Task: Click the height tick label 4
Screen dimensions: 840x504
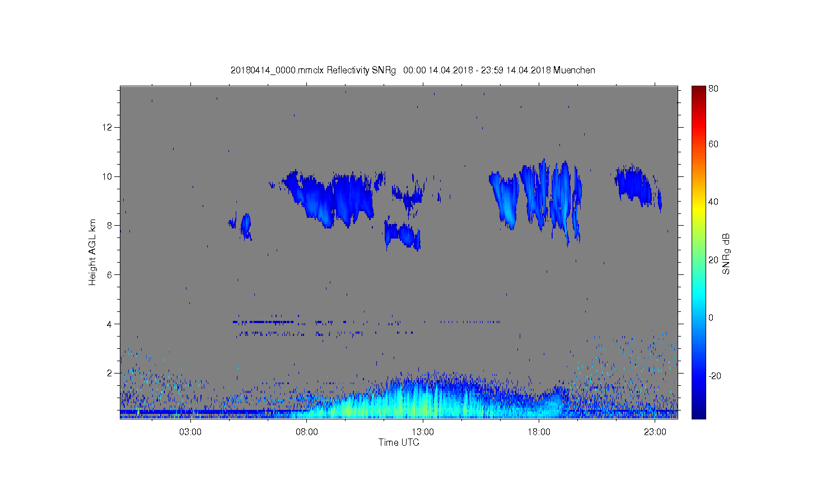Action: tap(110, 324)
